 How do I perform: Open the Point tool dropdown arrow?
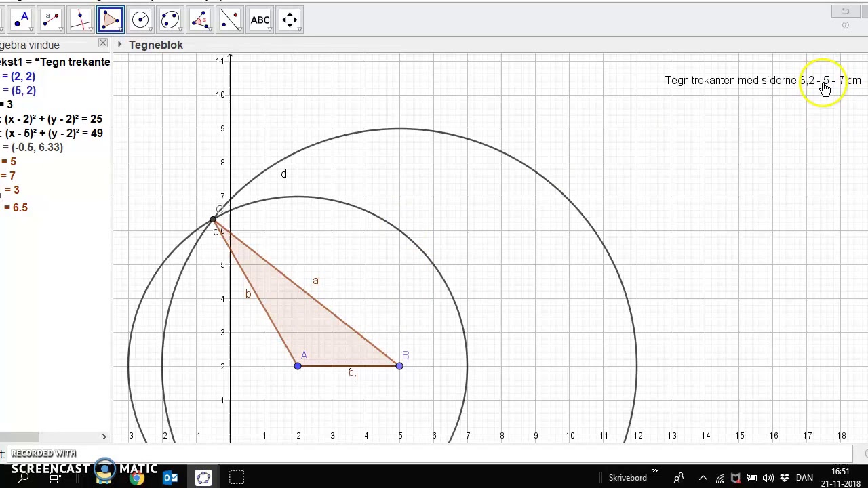coord(31,30)
